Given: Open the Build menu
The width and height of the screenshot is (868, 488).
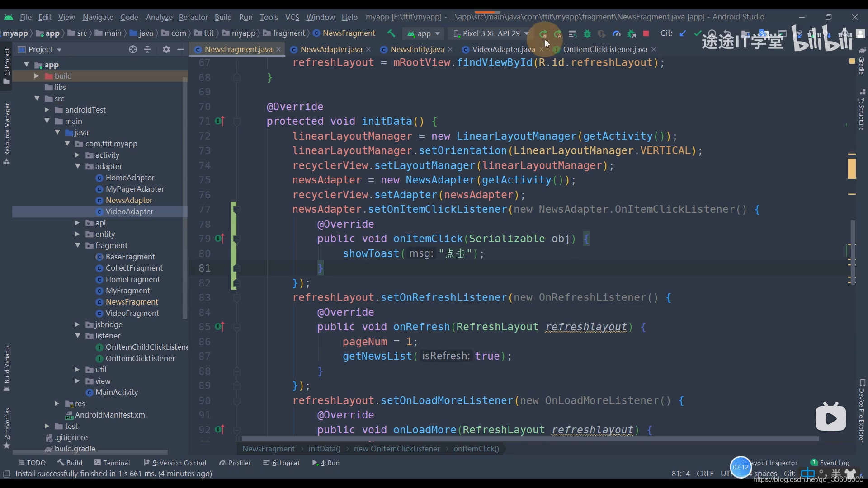Looking at the screenshot, I should coord(223,17).
